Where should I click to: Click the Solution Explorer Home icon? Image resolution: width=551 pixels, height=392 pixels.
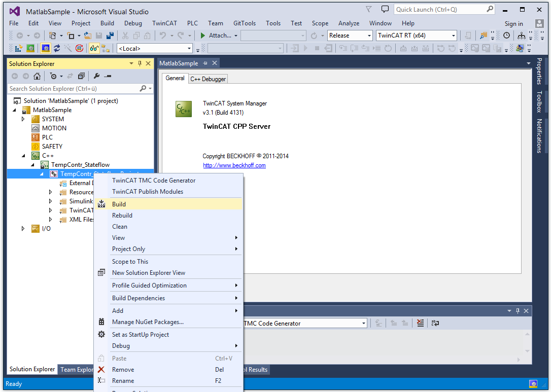pos(37,76)
